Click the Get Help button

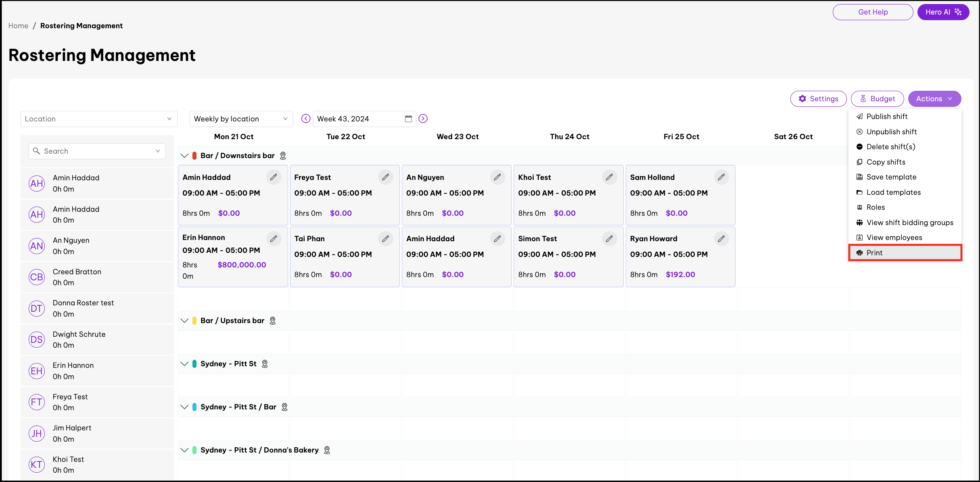click(873, 12)
